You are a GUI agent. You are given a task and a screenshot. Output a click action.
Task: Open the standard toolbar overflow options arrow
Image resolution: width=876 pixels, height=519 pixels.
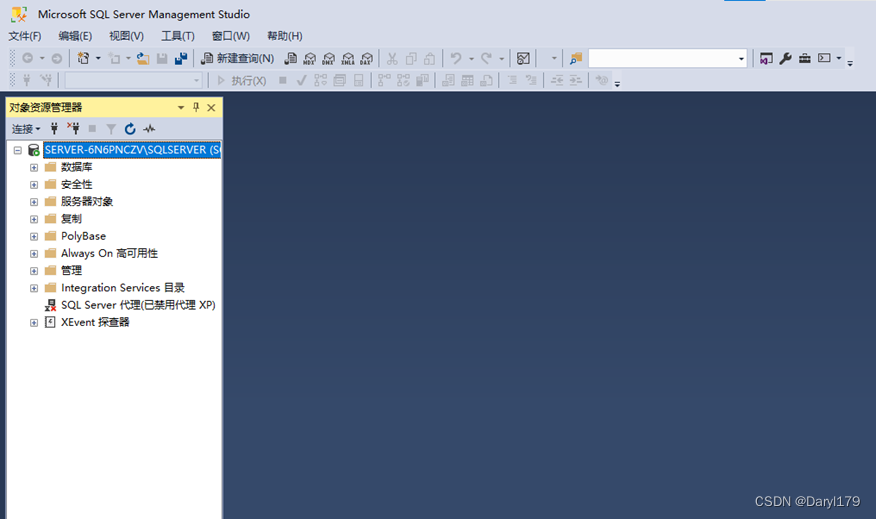[850, 63]
